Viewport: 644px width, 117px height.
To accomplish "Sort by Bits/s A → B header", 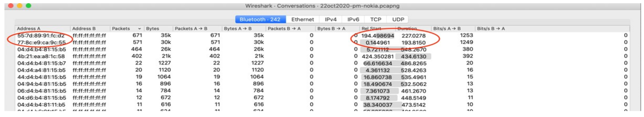I will pyautogui.click(x=447, y=29).
